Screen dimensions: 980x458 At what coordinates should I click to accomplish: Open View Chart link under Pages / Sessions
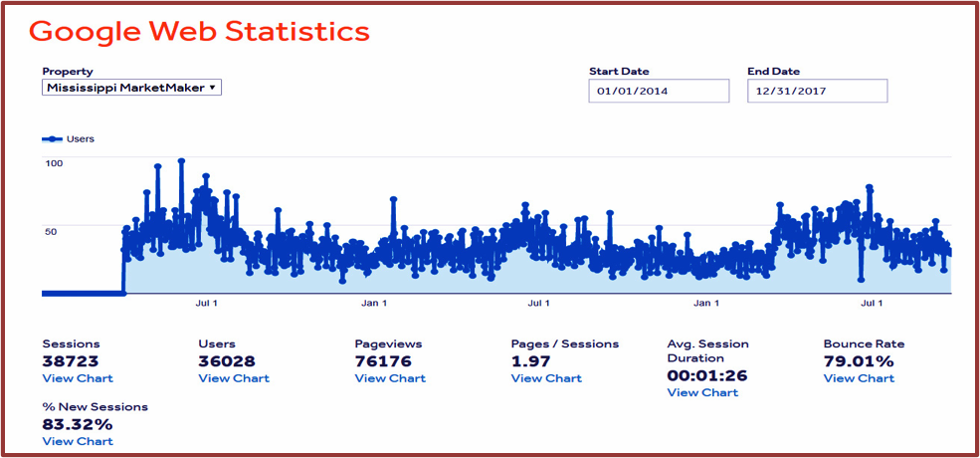[546, 378]
